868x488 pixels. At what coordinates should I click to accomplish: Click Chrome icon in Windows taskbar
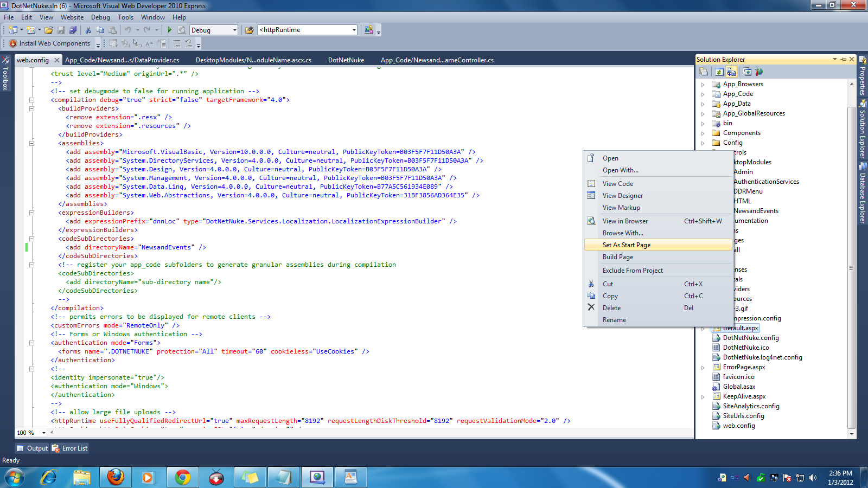click(183, 477)
